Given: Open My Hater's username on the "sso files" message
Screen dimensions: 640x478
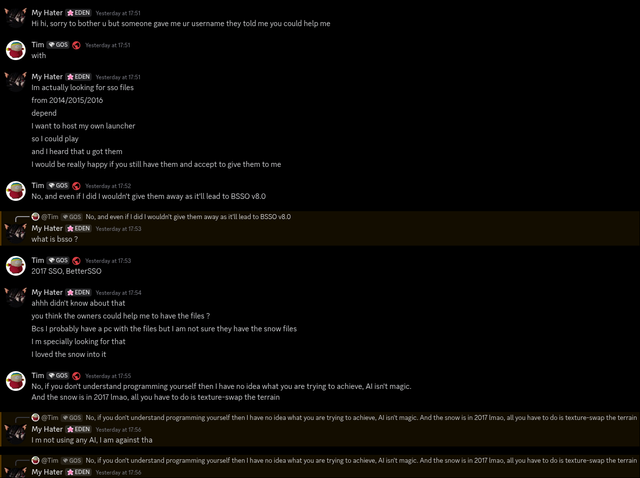Looking at the screenshot, I should click(x=47, y=77).
